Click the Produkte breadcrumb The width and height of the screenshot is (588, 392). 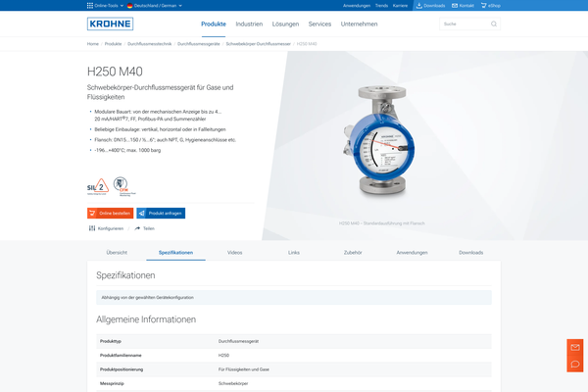[x=113, y=44]
